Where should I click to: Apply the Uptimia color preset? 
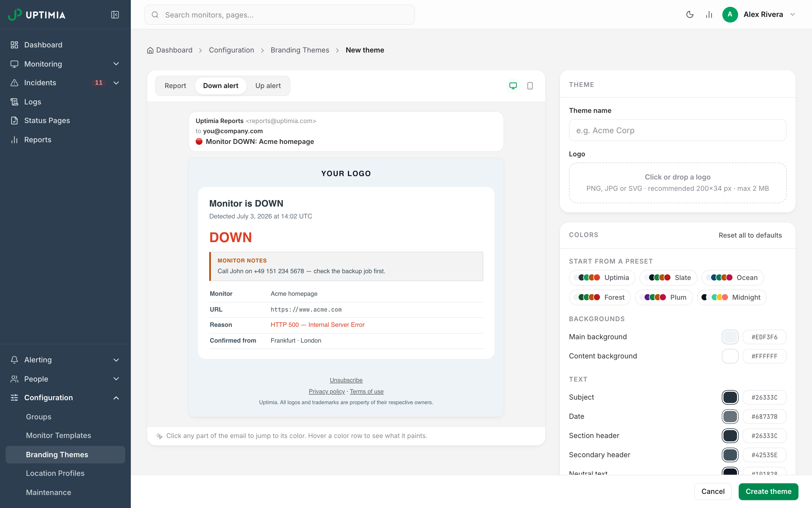pyautogui.click(x=602, y=277)
